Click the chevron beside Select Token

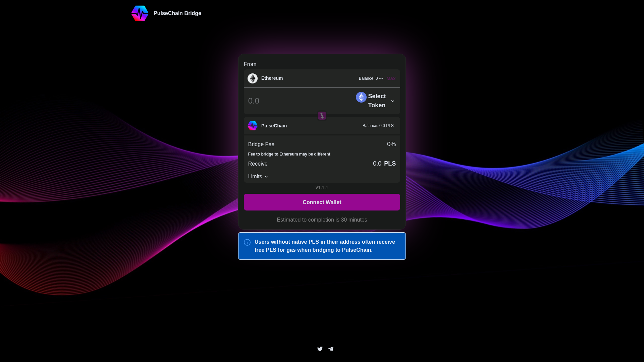[392, 101]
